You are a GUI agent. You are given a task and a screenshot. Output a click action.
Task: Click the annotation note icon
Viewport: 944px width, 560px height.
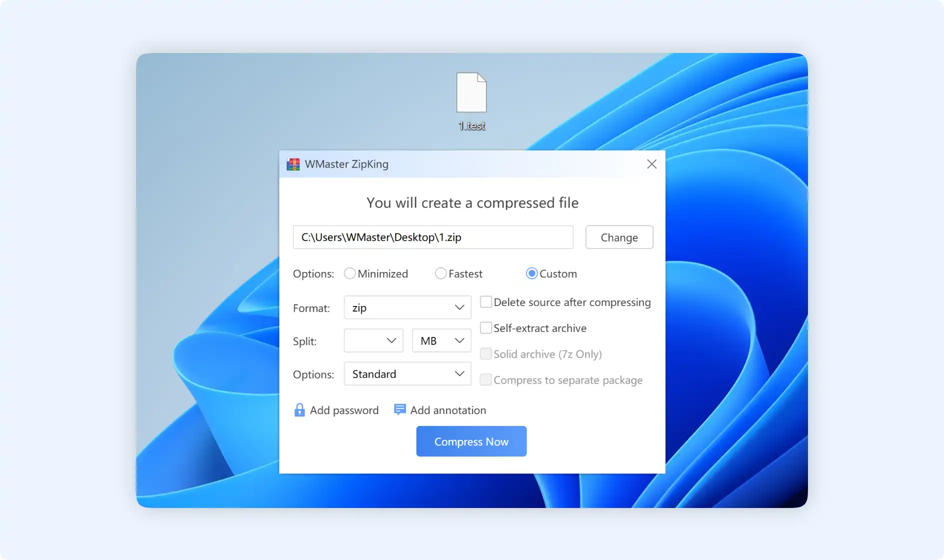click(399, 409)
